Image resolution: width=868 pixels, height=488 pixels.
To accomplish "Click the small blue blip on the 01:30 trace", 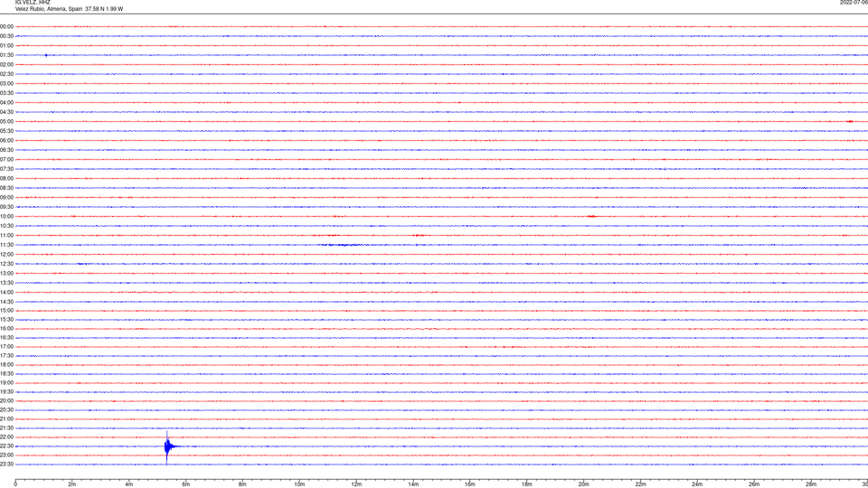I will point(46,55).
